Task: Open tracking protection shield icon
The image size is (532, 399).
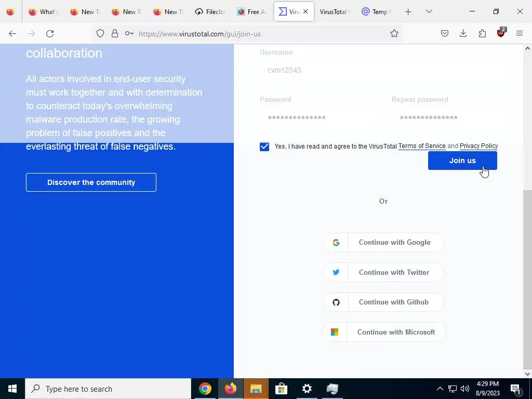Action: (100, 34)
